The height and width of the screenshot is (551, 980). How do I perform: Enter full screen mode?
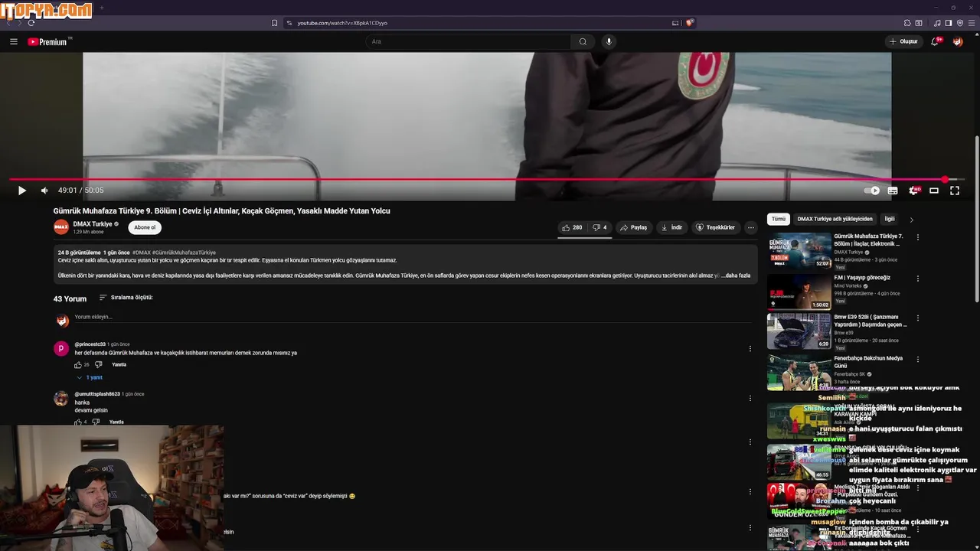coord(955,191)
